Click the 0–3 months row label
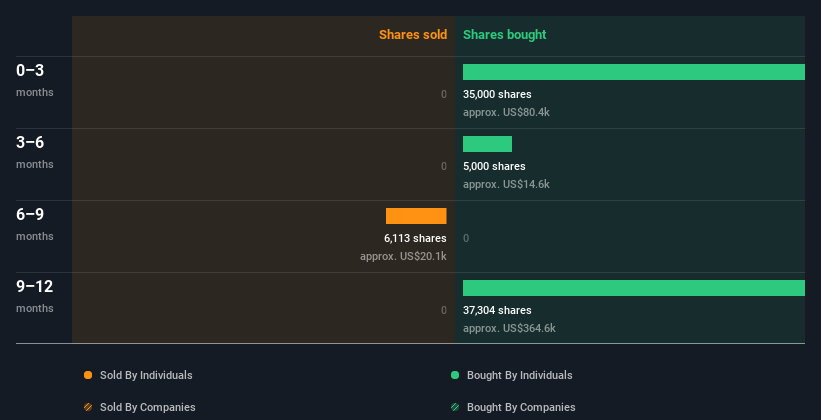 tap(35, 80)
